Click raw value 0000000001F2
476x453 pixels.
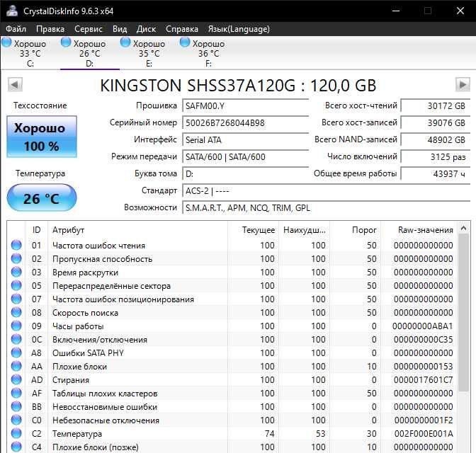point(424,420)
